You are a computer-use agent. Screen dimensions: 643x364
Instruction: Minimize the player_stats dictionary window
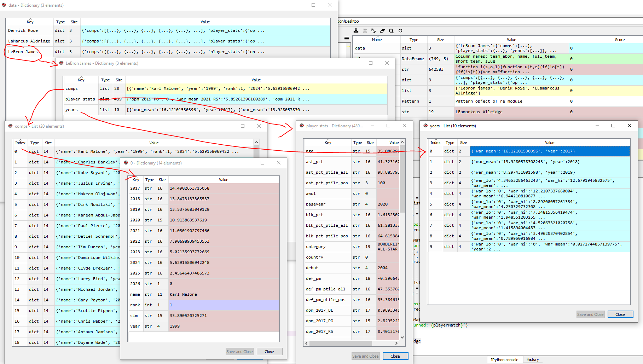[372, 126]
